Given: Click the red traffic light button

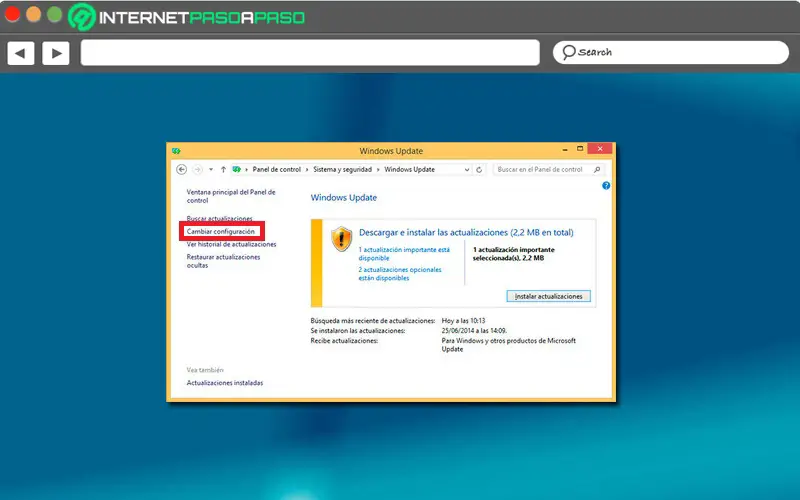Looking at the screenshot, I should click(x=12, y=14).
